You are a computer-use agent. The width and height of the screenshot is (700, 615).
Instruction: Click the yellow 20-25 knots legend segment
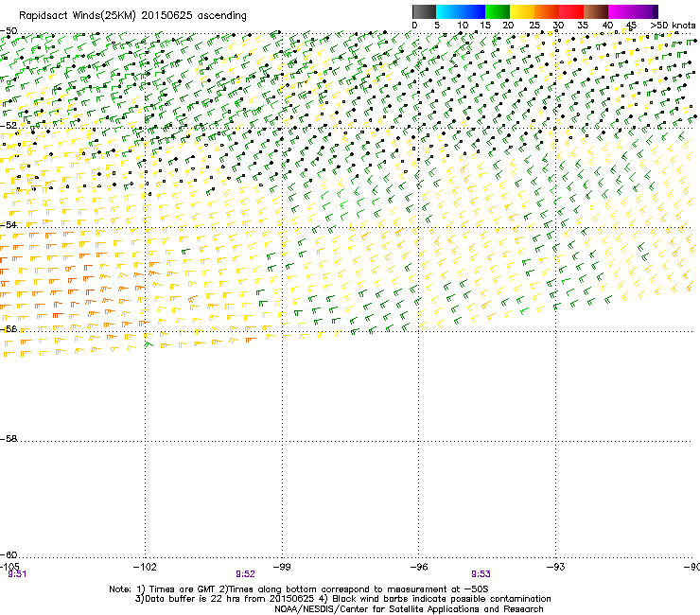click(522, 11)
